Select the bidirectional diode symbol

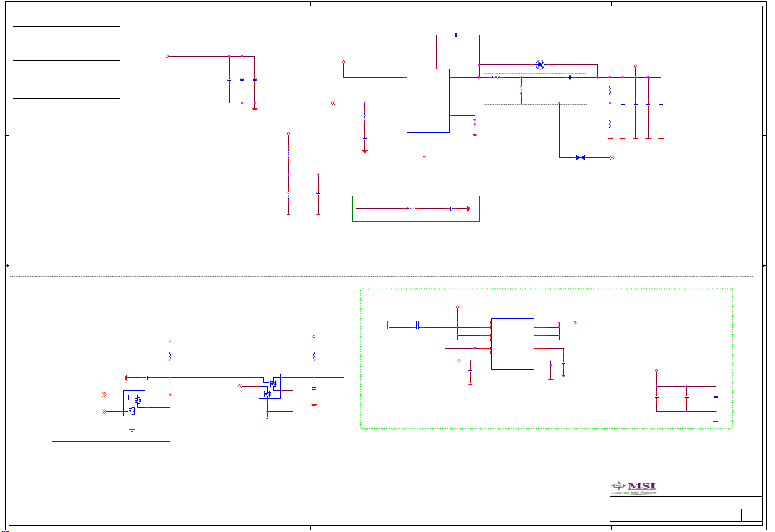[580, 158]
